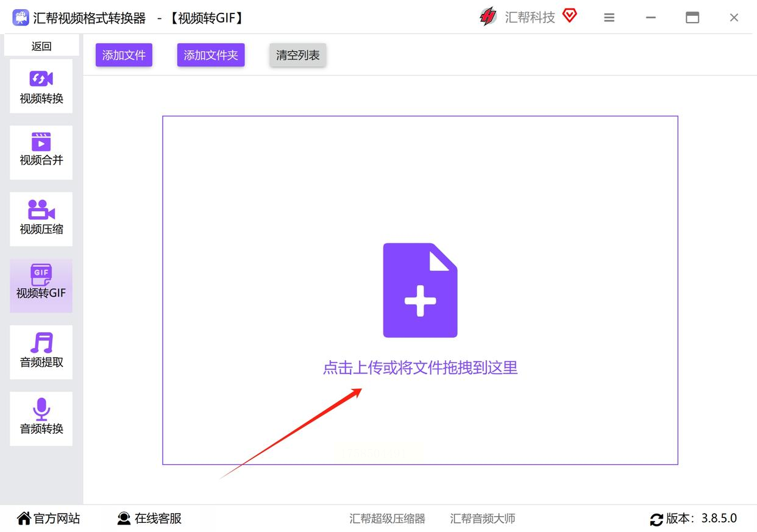Image resolution: width=757 pixels, height=532 pixels.
Task: Click the purple file-plus upload icon
Action: (420, 290)
